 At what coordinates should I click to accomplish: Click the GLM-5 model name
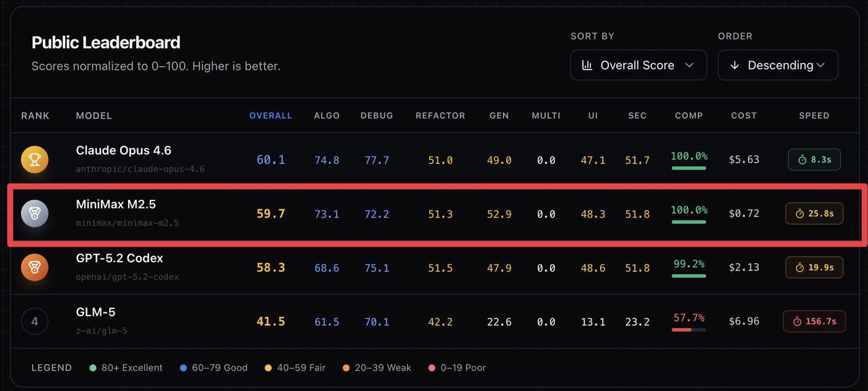point(96,312)
